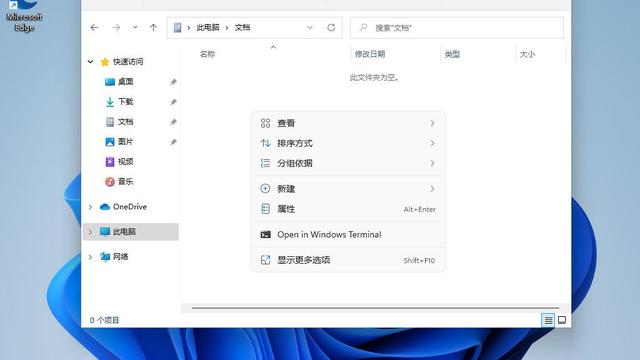Image resolution: width=640 pixels, height=360 pixels.
Task: Click the 分组依据 list icon
Action: 265,163
